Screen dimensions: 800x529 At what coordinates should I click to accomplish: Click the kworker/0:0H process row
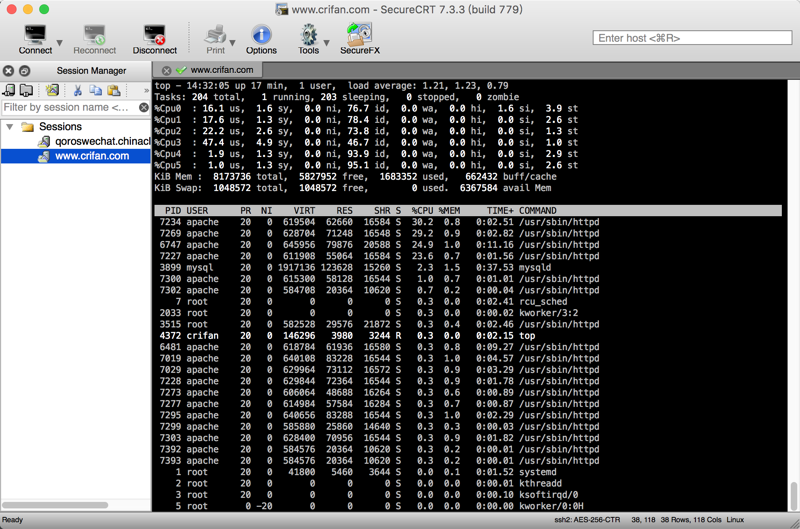(x=379, y=506)
